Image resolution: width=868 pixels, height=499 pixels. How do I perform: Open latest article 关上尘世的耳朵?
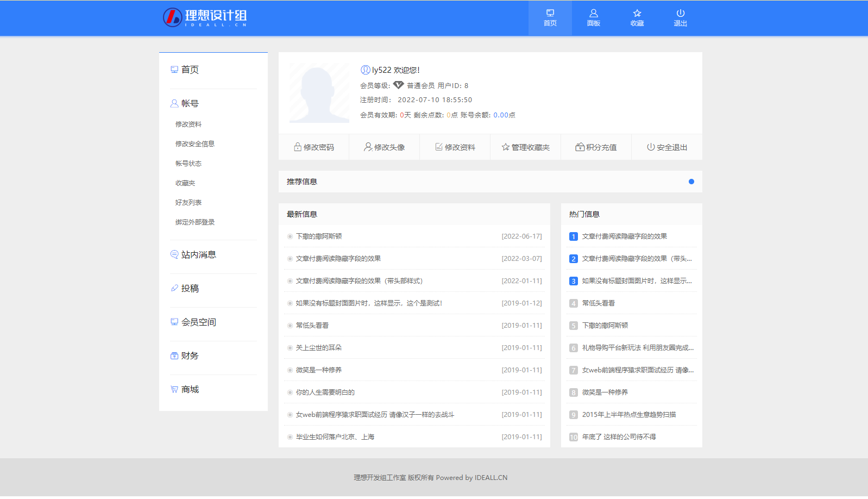(x=319, y=348)
